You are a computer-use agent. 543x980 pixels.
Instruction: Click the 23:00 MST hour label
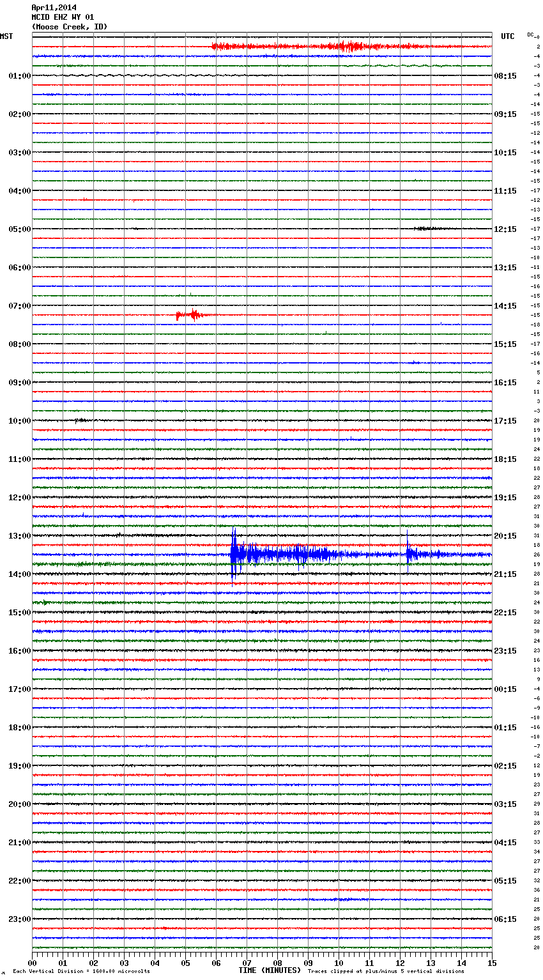coord(19,919)
